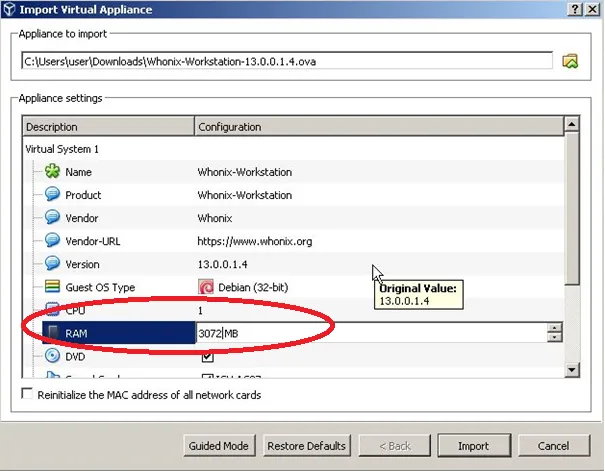Select the highlighted RAM row label
Screen dimensions: 605x471
pos(76,333)
